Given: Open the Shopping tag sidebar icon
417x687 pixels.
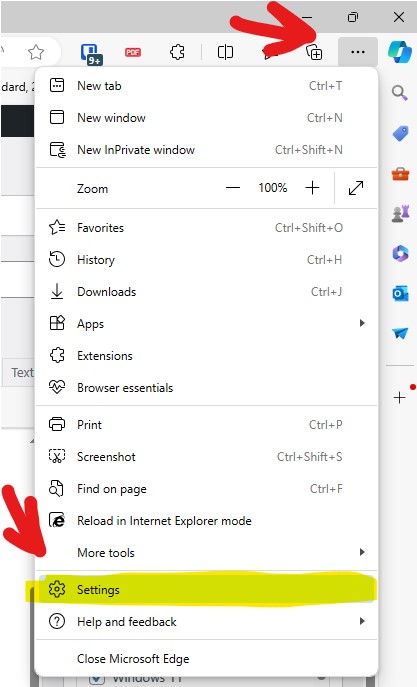Looking at the screenshot, I should click(x=400, y=133).
